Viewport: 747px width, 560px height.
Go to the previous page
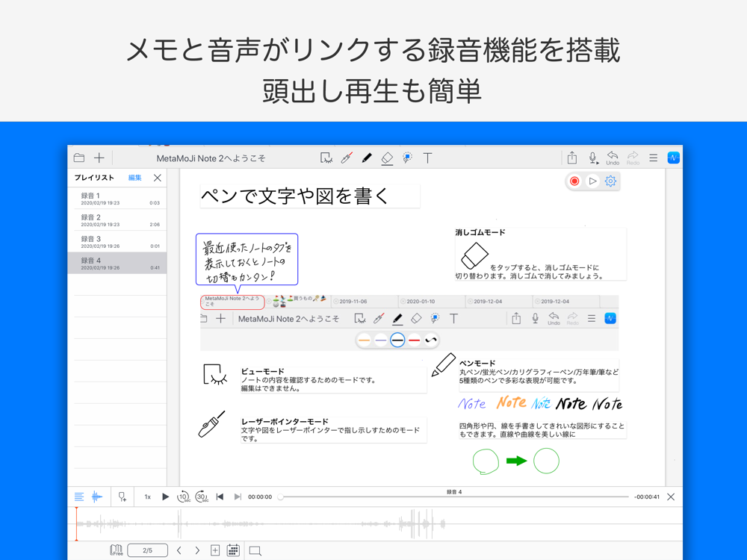(x=179, y=550)
